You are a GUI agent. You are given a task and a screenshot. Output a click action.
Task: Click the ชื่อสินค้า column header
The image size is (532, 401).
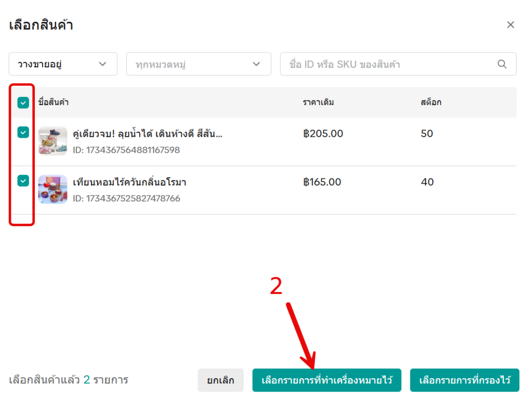click(54, 102)
